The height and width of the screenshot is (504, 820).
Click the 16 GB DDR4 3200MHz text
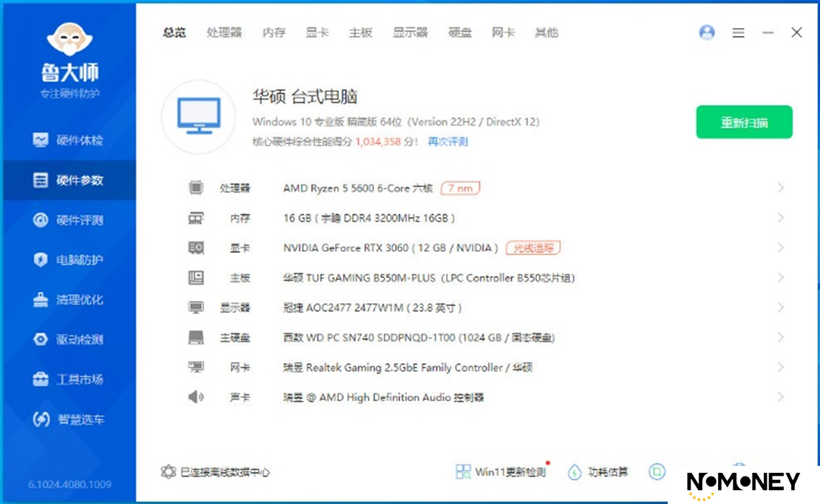369,218
